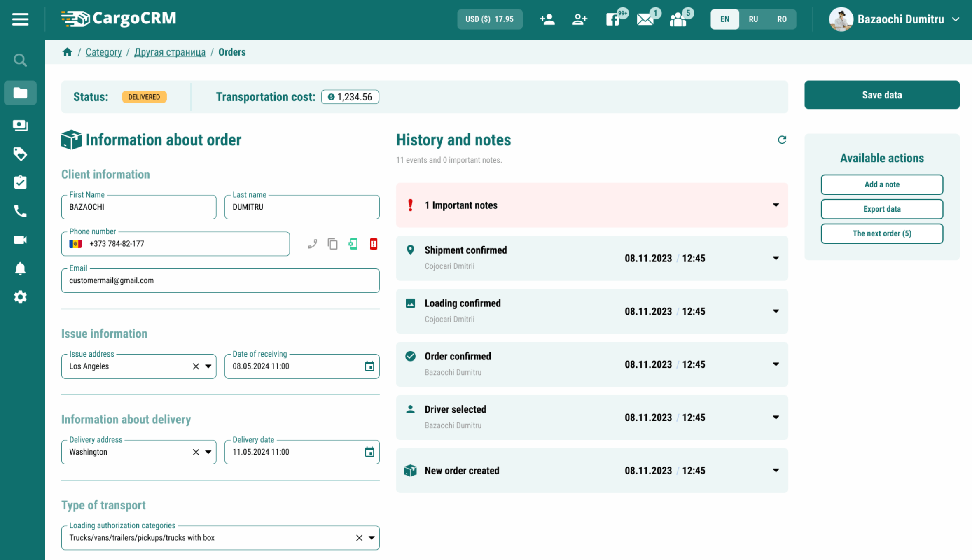The width and height of the screenshot is (972, 560).
Task: Open calendar for Delivery date
Action: point(369,452)
